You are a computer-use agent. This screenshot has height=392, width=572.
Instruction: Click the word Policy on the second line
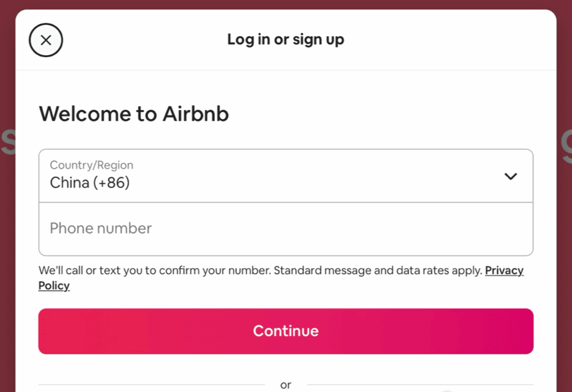click(54, 286)
